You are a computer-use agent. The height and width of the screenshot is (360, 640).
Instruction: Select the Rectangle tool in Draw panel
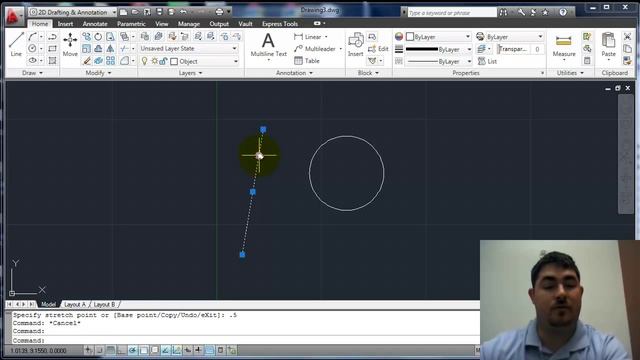[52, 49]
